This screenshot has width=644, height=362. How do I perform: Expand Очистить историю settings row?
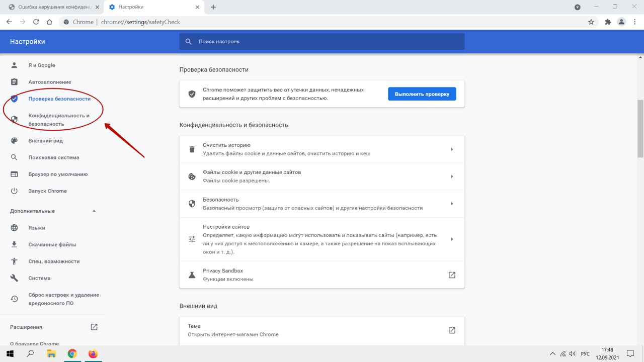pos(451,149)
